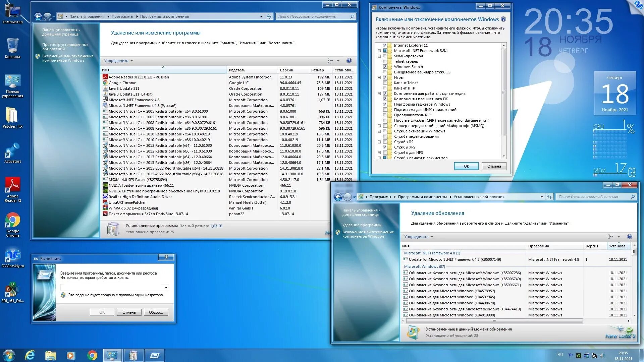Enable the Telnet-сервер checkbox
This screenshot has width=644, height=362.
[385, 61]
